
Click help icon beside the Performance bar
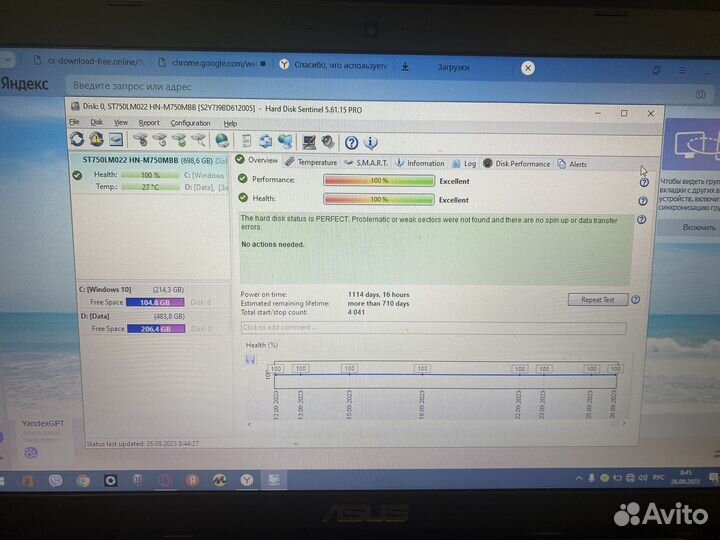click(644, 182)
